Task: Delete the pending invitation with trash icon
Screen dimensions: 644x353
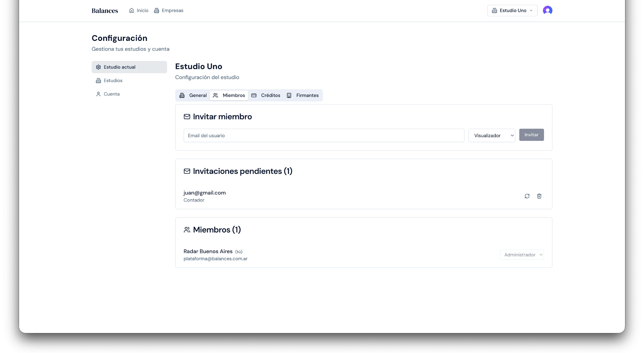Action: tap(539, 196)
